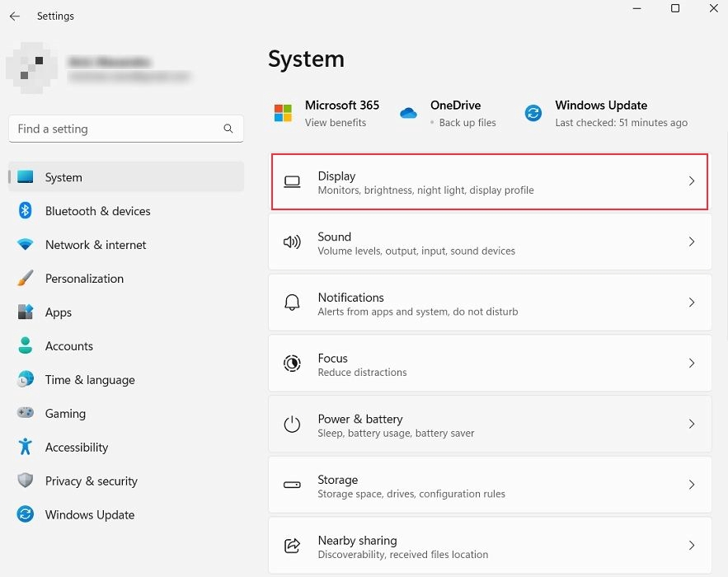Click the Sound speaker icon

pyautogui.click(x=293, y=242)
